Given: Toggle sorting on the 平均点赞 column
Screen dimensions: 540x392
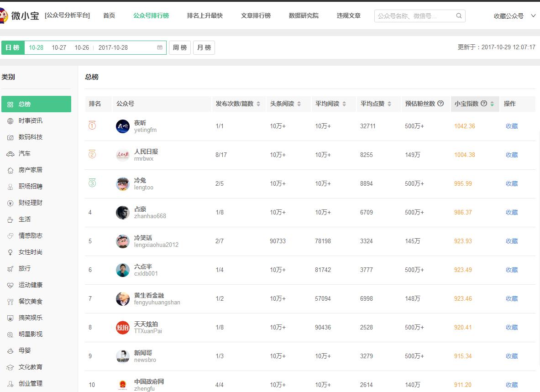Looking at the screenshot, I should 390,104.
